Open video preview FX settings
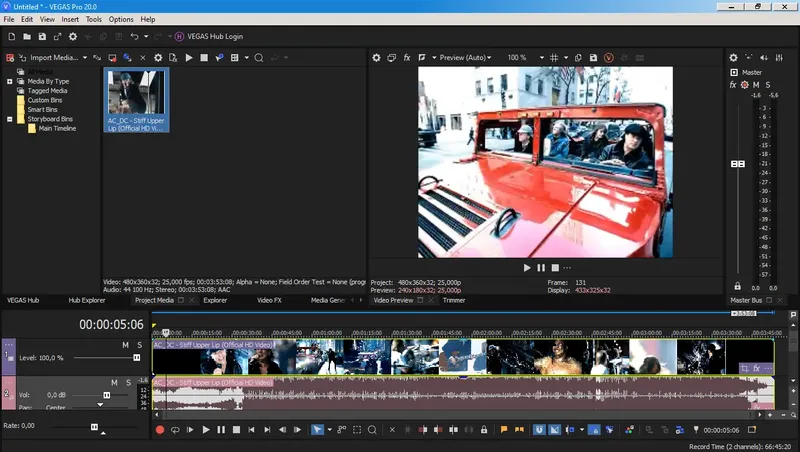 [407, 58]
